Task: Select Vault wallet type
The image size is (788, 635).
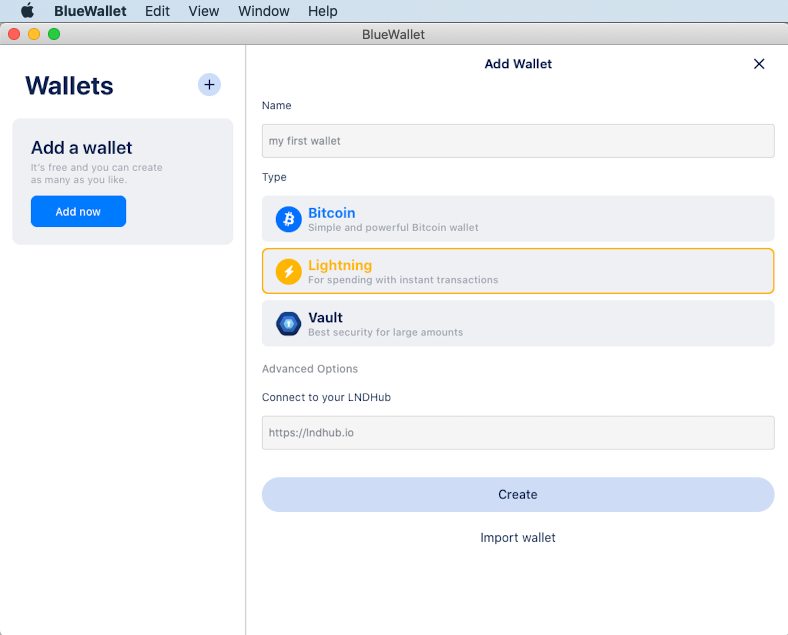Action: coord(518,323)
